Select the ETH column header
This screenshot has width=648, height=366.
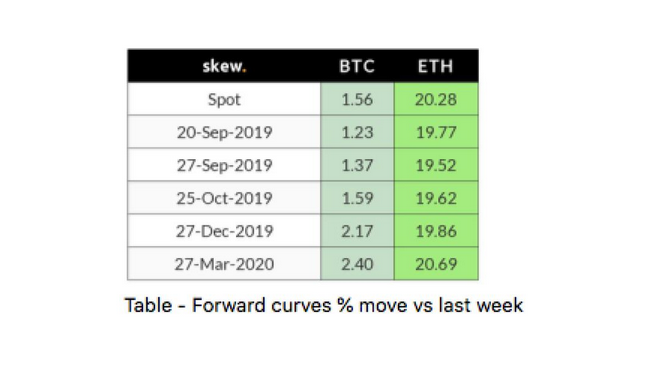[436, 66]
